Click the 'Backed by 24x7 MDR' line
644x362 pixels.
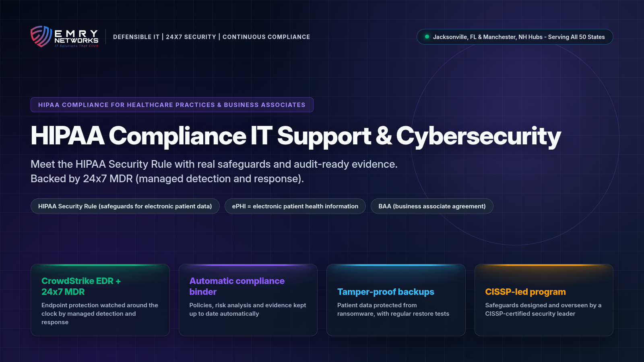[x=167, y=179]
